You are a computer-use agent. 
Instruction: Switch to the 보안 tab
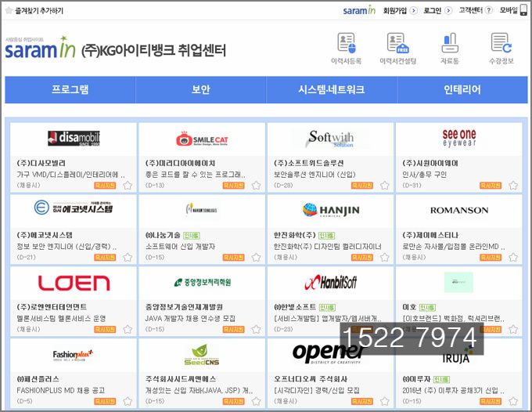click(201, 89)
